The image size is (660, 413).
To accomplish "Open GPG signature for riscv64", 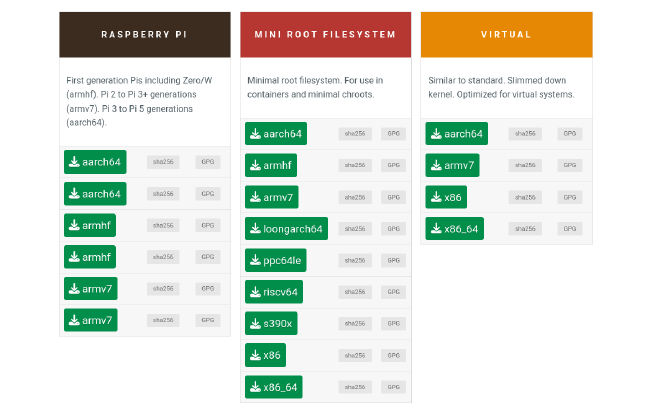I will pyautogui.click(x=394, y=292).
